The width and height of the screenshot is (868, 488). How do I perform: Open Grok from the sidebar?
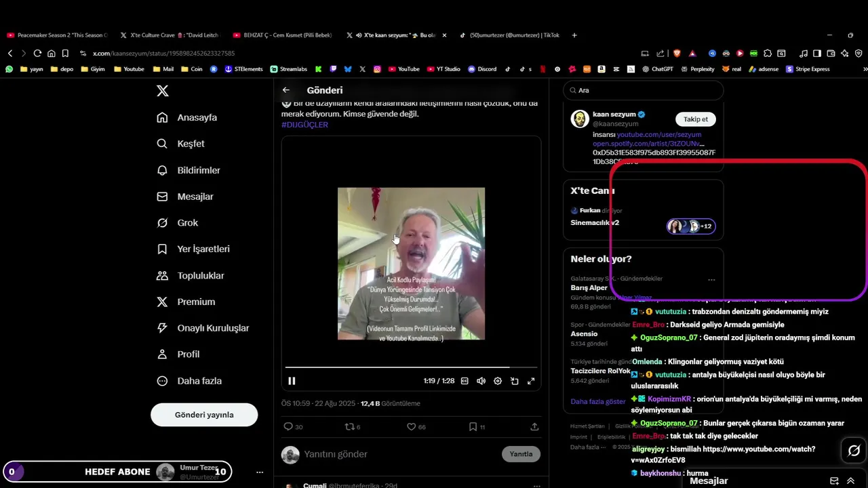point(178,222)
